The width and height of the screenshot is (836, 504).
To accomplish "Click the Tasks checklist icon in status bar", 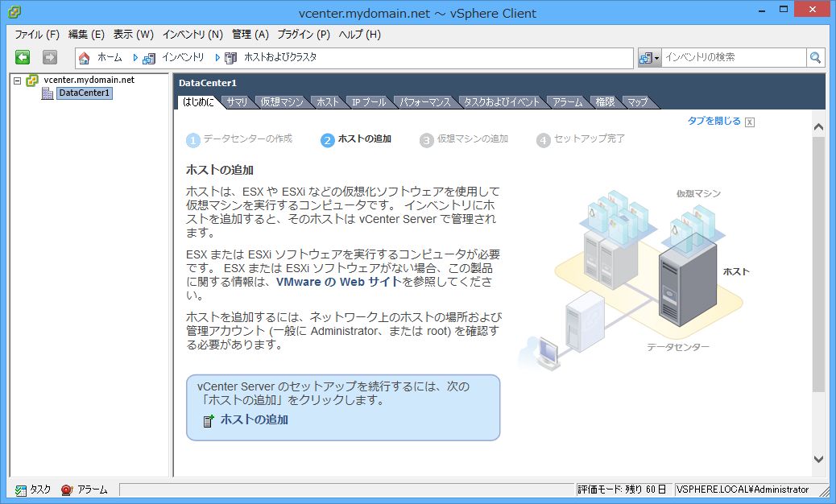I will coord(21,490).
